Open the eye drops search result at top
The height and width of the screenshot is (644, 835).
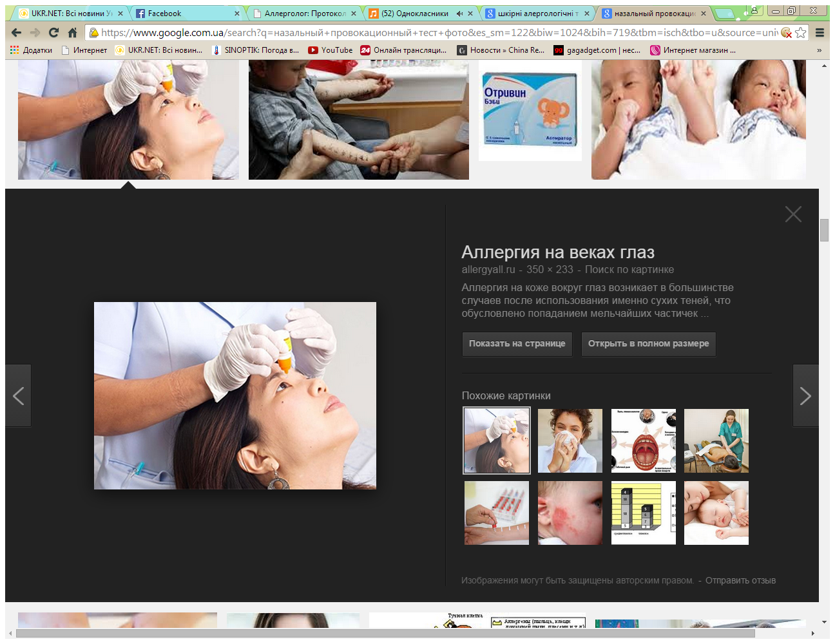click(x=128, y=120)
